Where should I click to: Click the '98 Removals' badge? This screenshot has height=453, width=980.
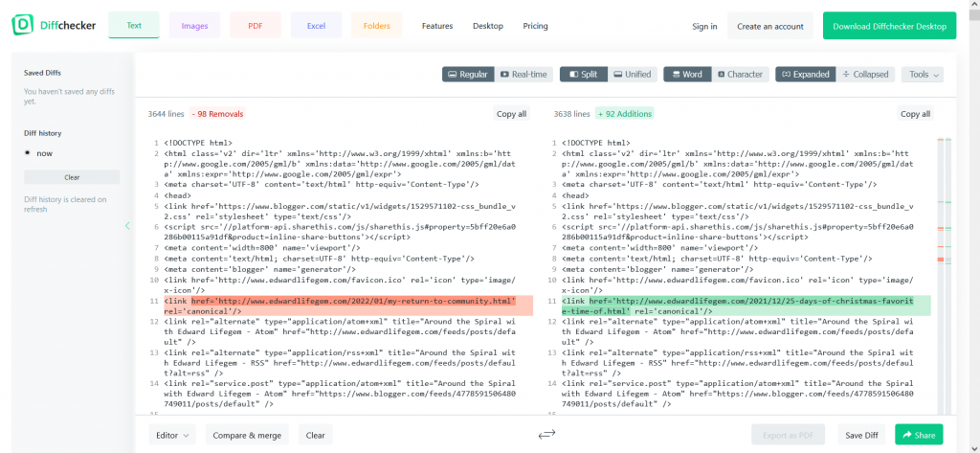pyautogui.click(x=217, y=114)
